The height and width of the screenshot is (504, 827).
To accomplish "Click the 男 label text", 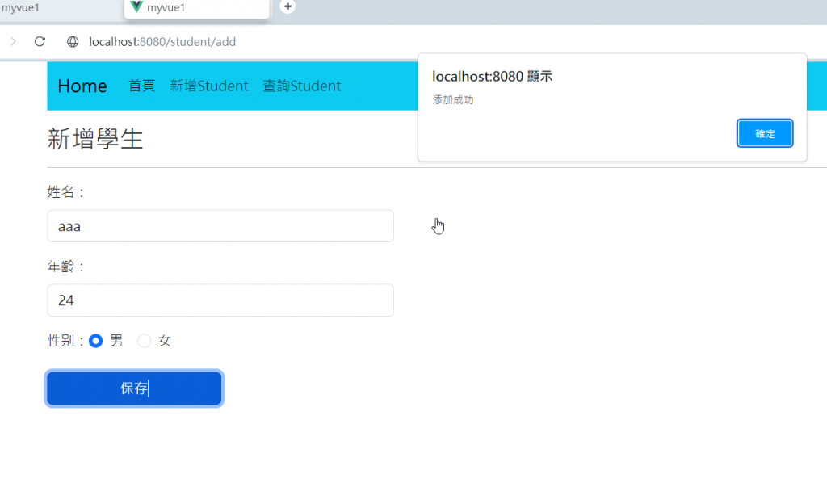I will point(116,341).
